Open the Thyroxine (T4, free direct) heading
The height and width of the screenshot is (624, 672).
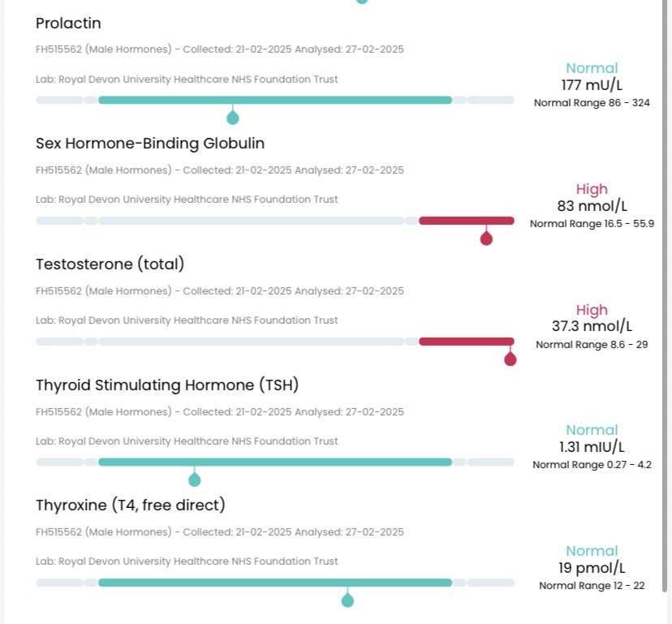tap(131, 506)
